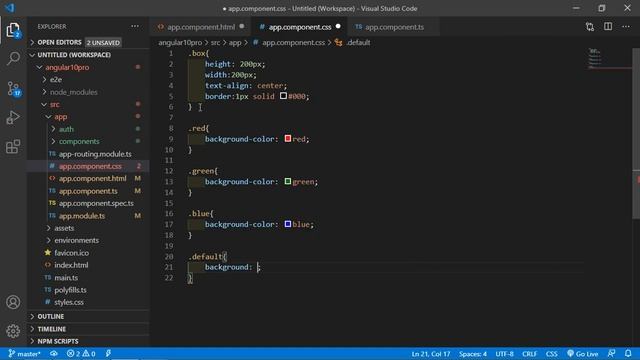Open editor more actions ellipsis
640x360 pixels.
click(x=626, y=27)
